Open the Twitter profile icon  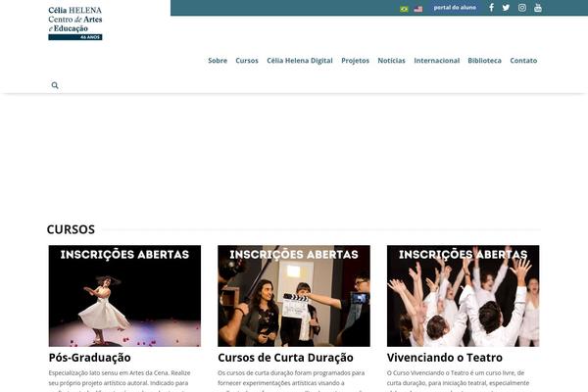tap(506, 8)
